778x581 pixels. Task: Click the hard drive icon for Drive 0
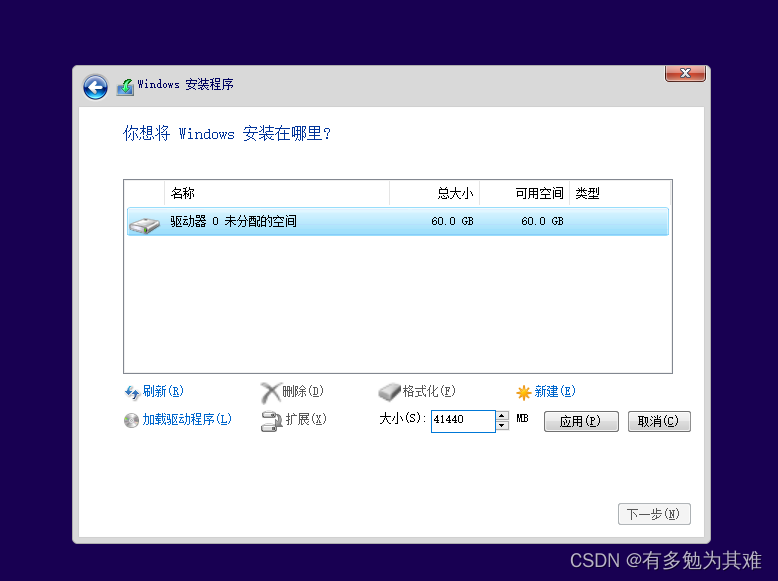click(144, 225)
